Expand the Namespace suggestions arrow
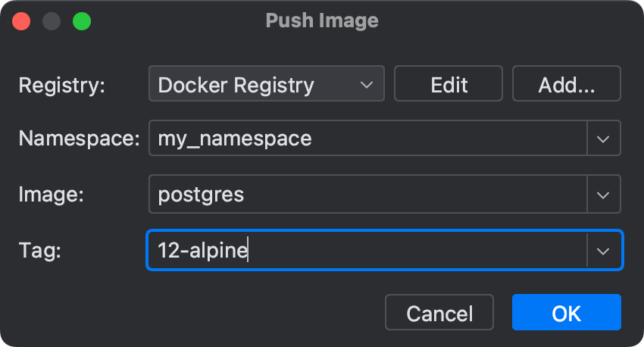The width and height of the screenshot is (644, 347). (x=604, y=139)
